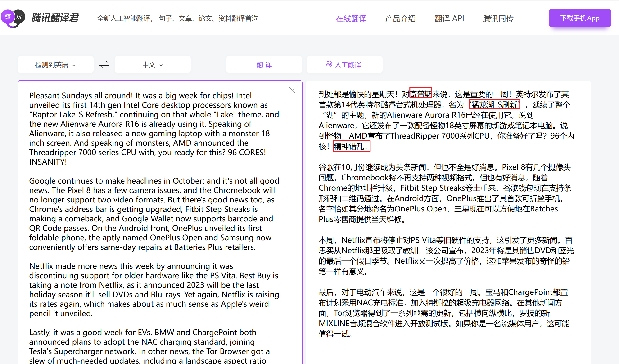Navigate to 腾讯同传 page
619x364 pixels.
[498, 18]
